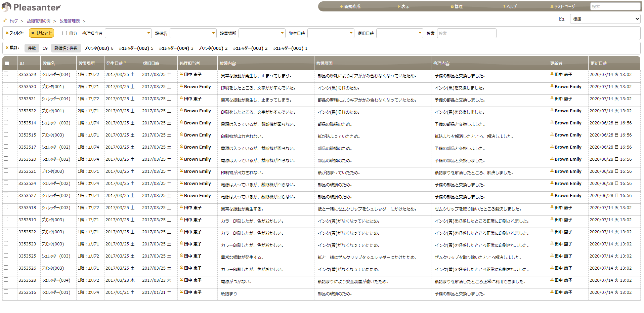The width and height of the screenshot is (644, 313).
Task: Open record ID 3353517
Action: point(27,147)
